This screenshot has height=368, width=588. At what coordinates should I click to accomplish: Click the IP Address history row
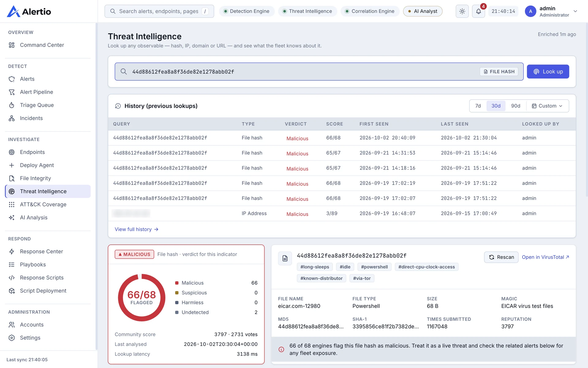point(342,214)
